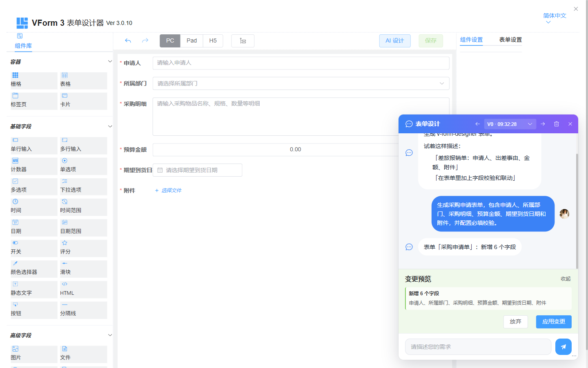Screen dimensions: 588x368
Task: Pick the 文件 file upload component
Action: click(x=83, y=354)
